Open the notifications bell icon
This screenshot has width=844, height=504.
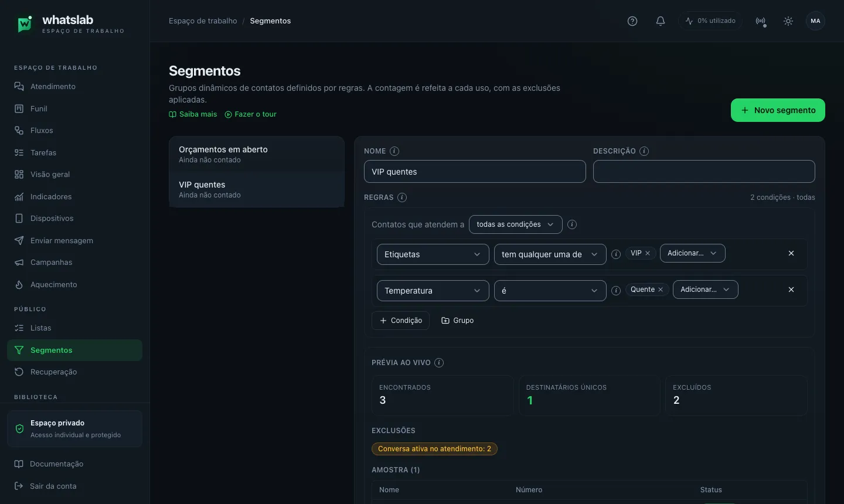coord(661,21)
